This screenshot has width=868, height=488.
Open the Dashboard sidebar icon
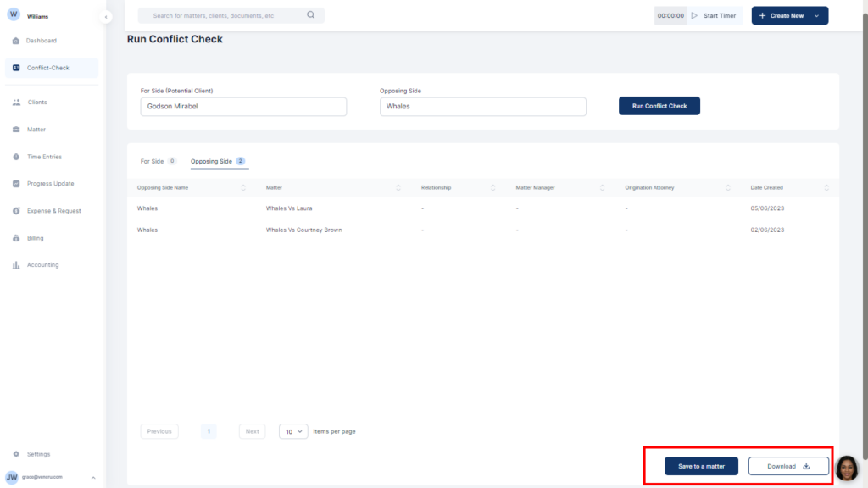point(16,41)
